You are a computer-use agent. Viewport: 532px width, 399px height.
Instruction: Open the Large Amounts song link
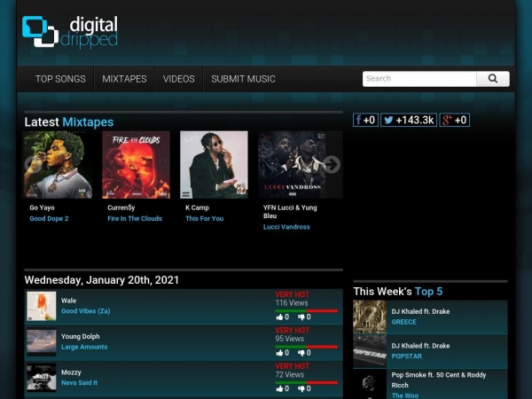[x=84, y=347]
